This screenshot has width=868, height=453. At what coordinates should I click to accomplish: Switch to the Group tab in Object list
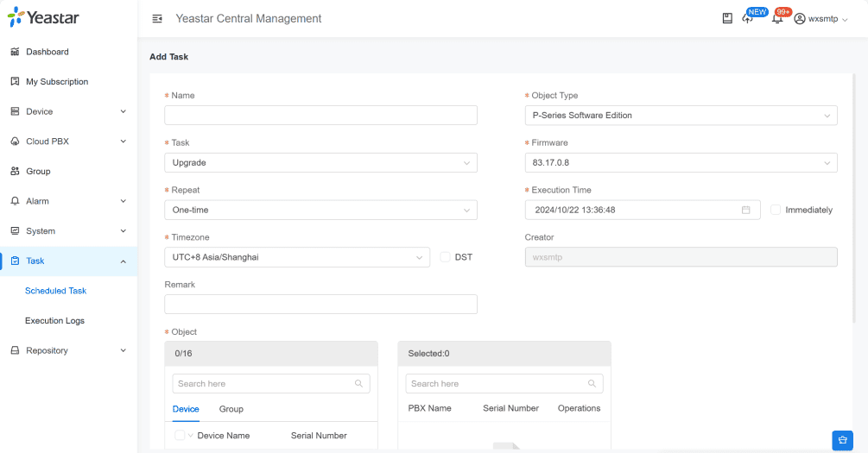[231, 409]
